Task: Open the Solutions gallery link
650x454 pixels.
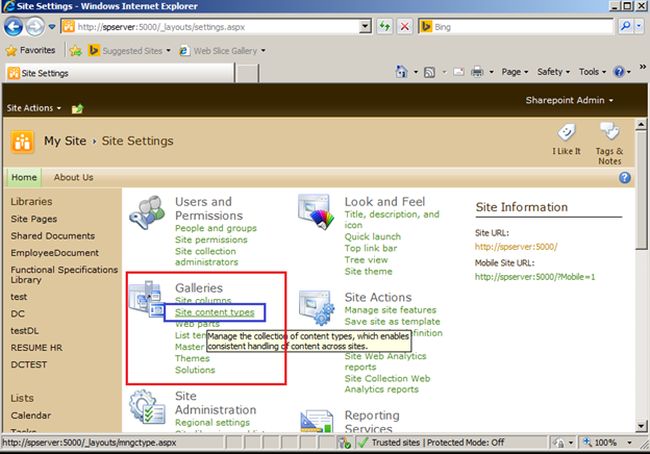Action: pos(195,370)
